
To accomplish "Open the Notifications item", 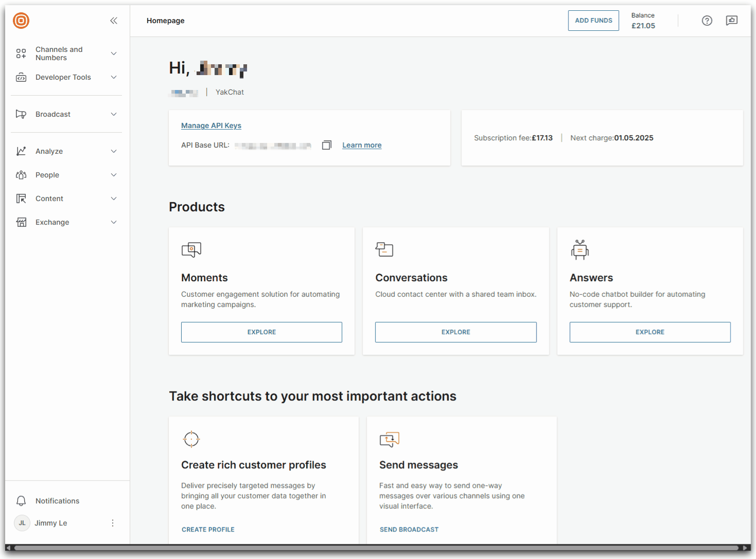I will pos(66,501).
